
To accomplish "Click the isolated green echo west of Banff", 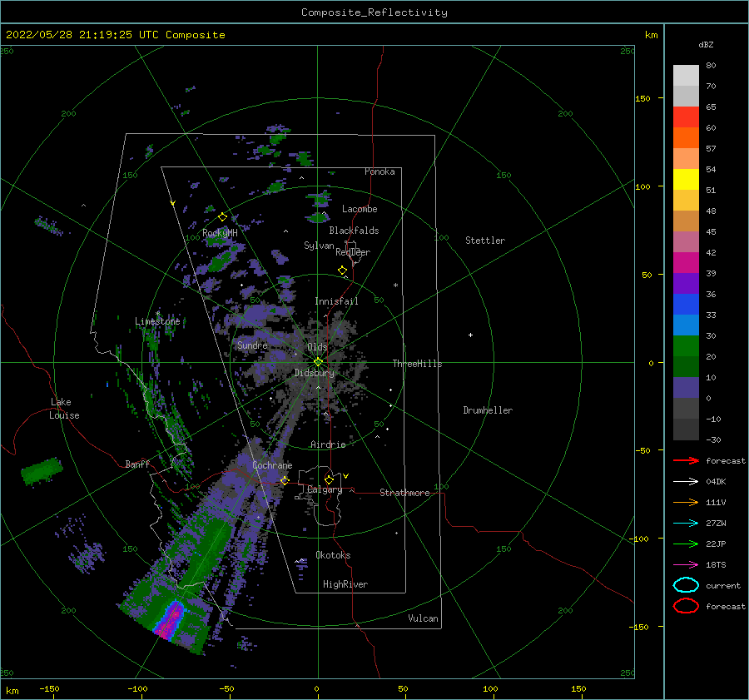I will [42, 470].
